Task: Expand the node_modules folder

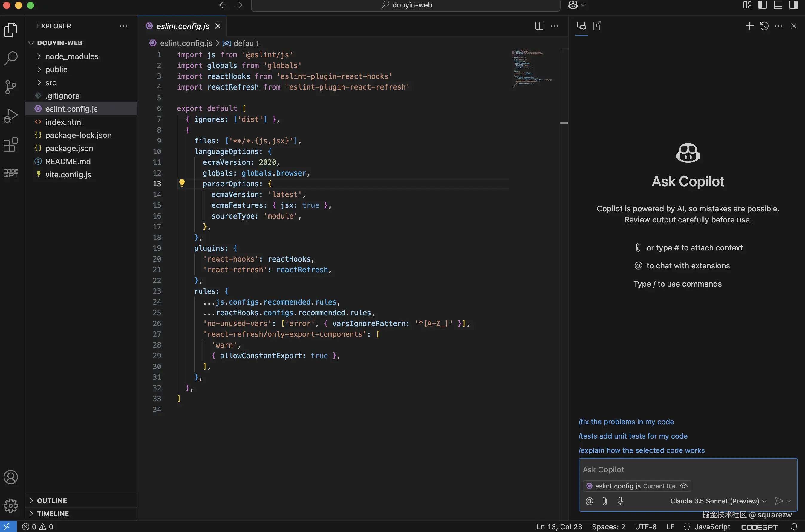Action: click(x=72, y=56)
